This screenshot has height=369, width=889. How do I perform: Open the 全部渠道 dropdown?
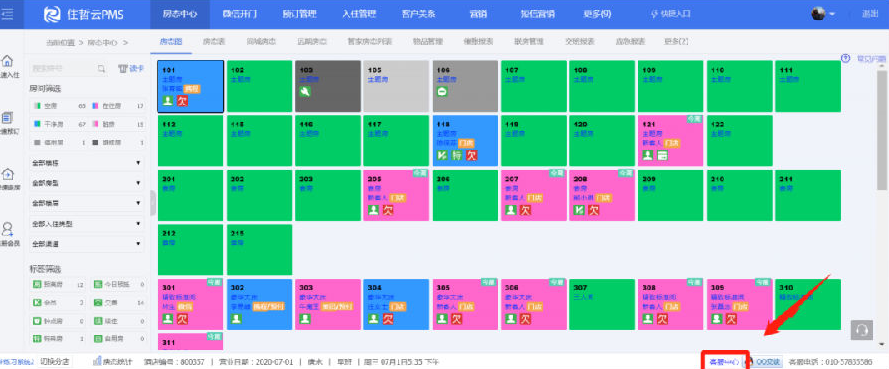[87, 244]
